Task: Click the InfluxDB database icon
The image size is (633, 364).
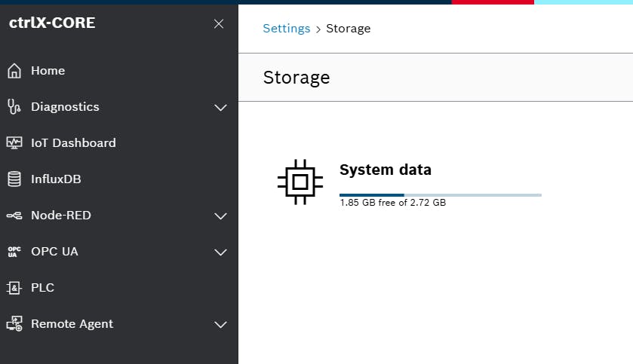Action: (14, 179)
